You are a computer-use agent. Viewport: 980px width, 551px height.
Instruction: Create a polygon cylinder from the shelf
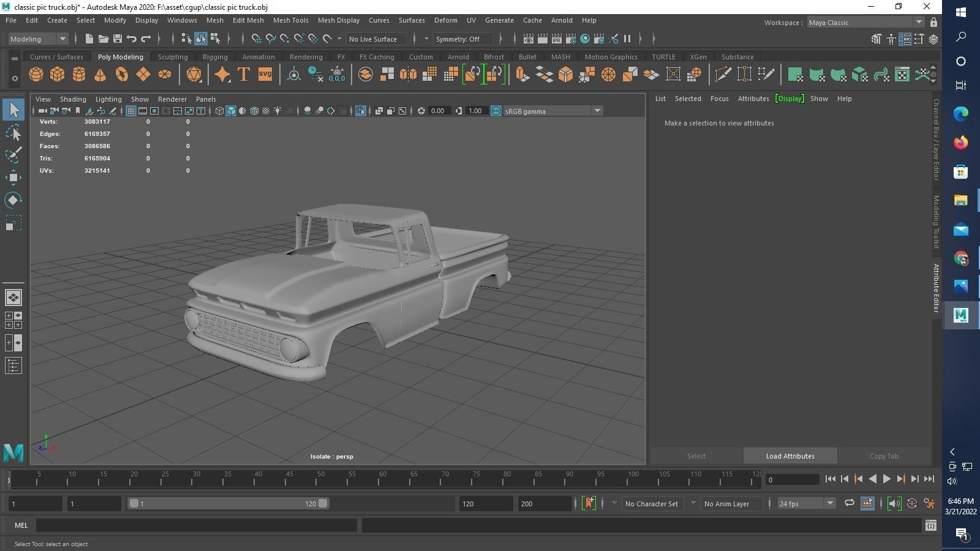tap(79, 75)
